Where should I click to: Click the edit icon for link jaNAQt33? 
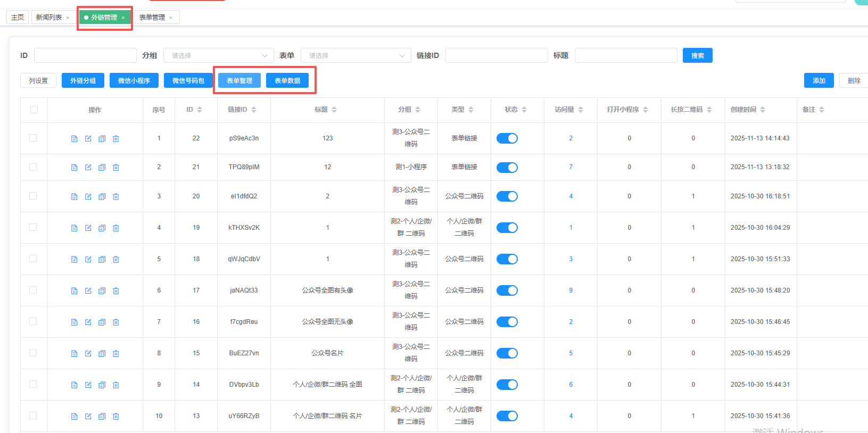[x=88, y=291]
